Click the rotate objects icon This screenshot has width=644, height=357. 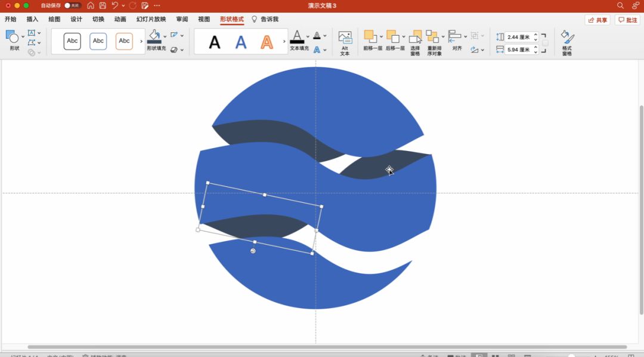475,50
